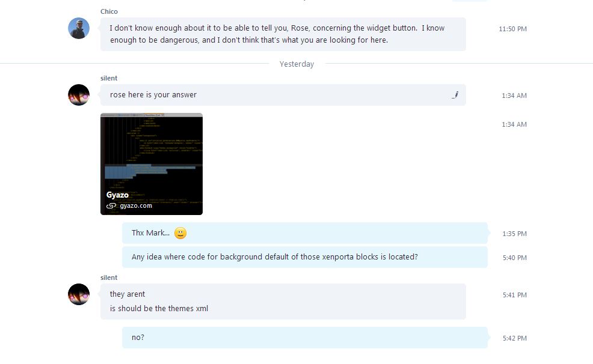Select message about xenporta blocks background
Image resolution: width=593 pixels, height=364 pixels.
tap(305, 257)
